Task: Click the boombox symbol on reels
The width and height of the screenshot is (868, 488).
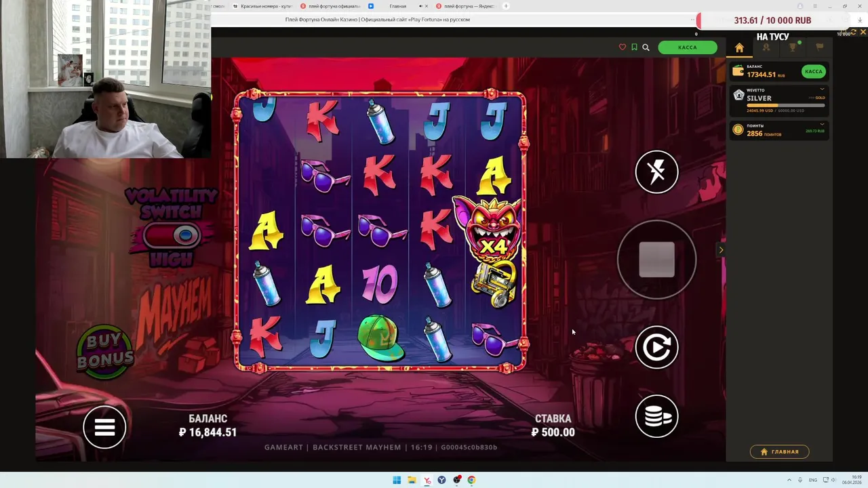Action: point(494,284)
